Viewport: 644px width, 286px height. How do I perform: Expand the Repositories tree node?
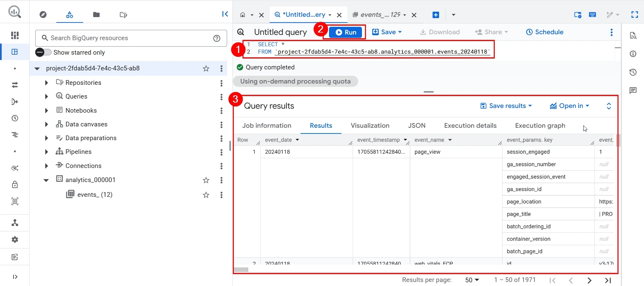pos(46,83)
